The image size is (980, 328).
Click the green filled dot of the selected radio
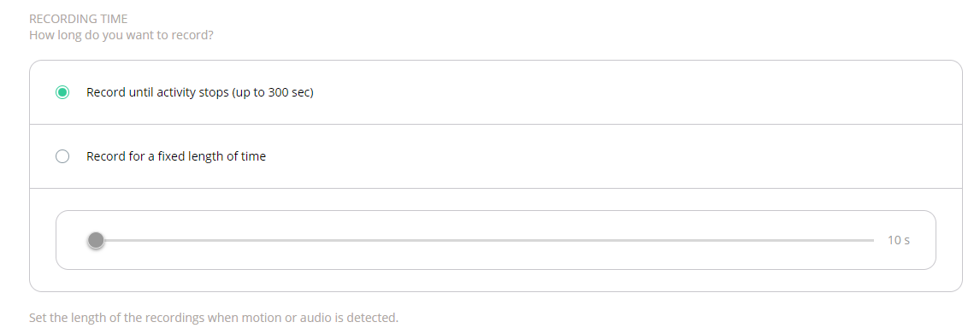point(62,92)
